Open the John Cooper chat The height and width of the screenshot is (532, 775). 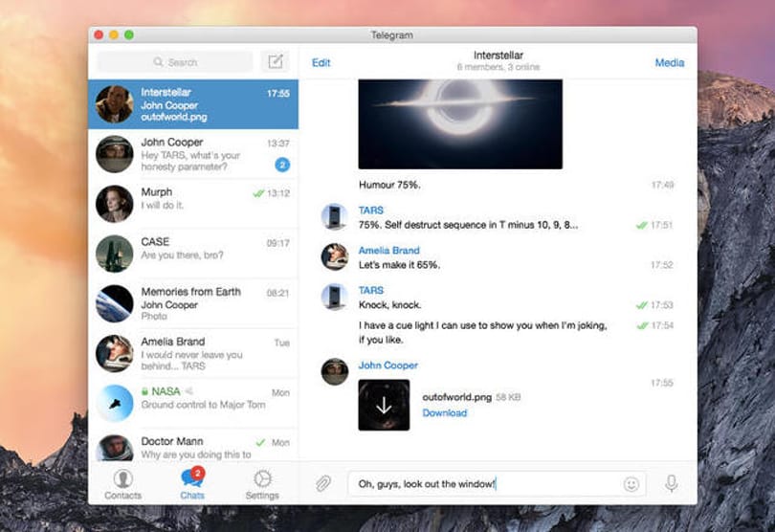click(x=193, y=154)
